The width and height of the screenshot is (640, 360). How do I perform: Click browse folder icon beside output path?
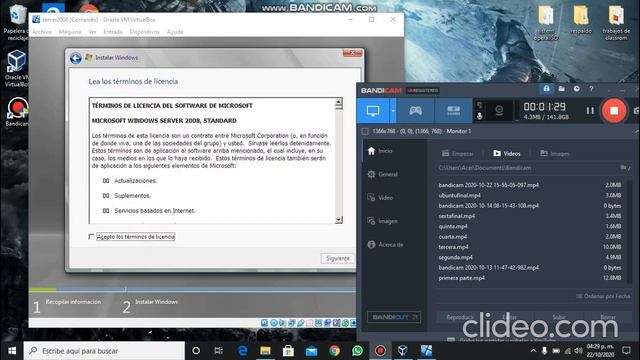click(624, 168)
